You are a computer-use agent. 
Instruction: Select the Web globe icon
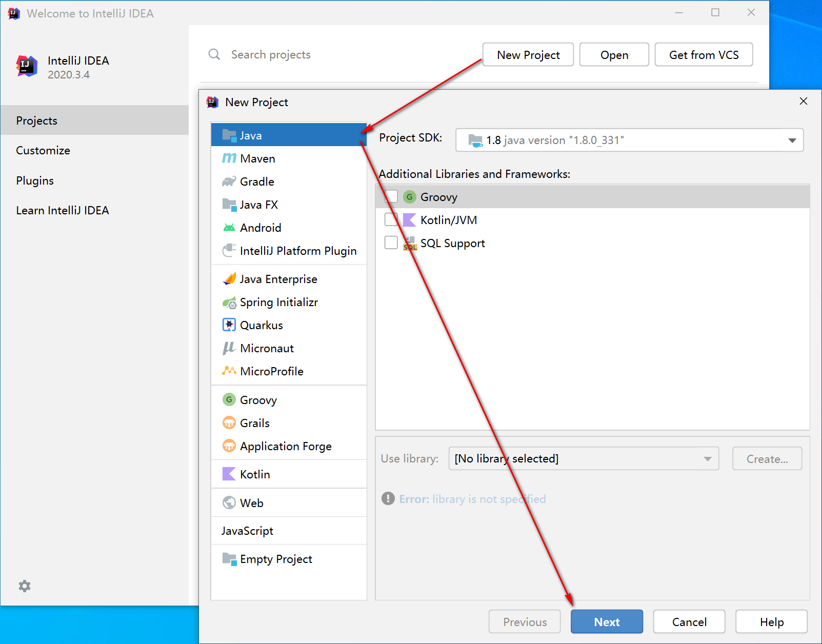tap(229, 503)
